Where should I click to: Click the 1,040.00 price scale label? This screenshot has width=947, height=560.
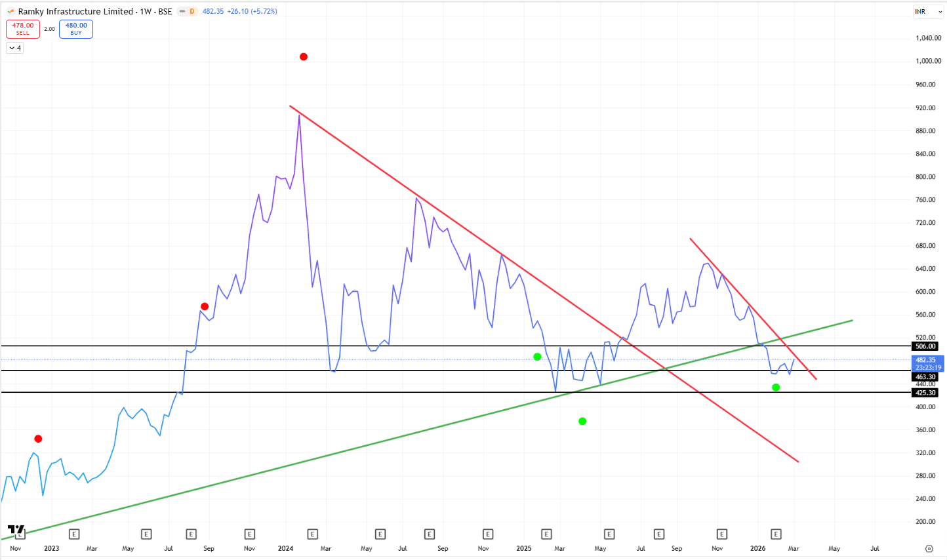[929, 38]
